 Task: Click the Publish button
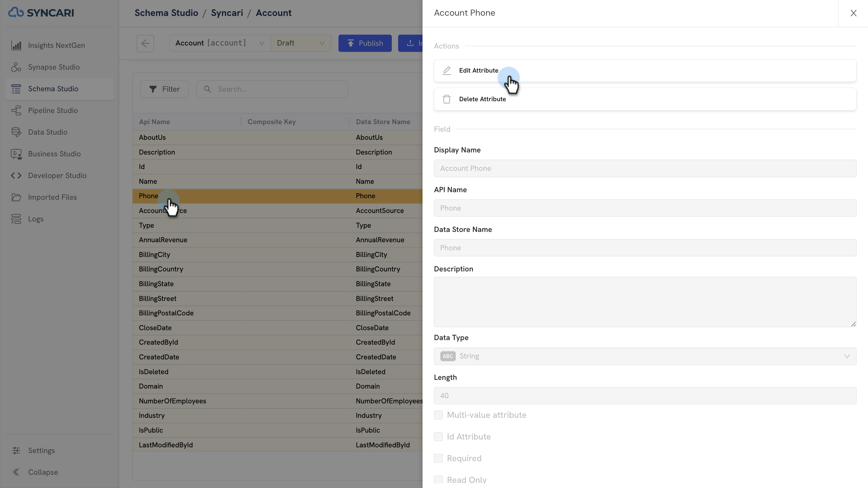coord(365,43)
